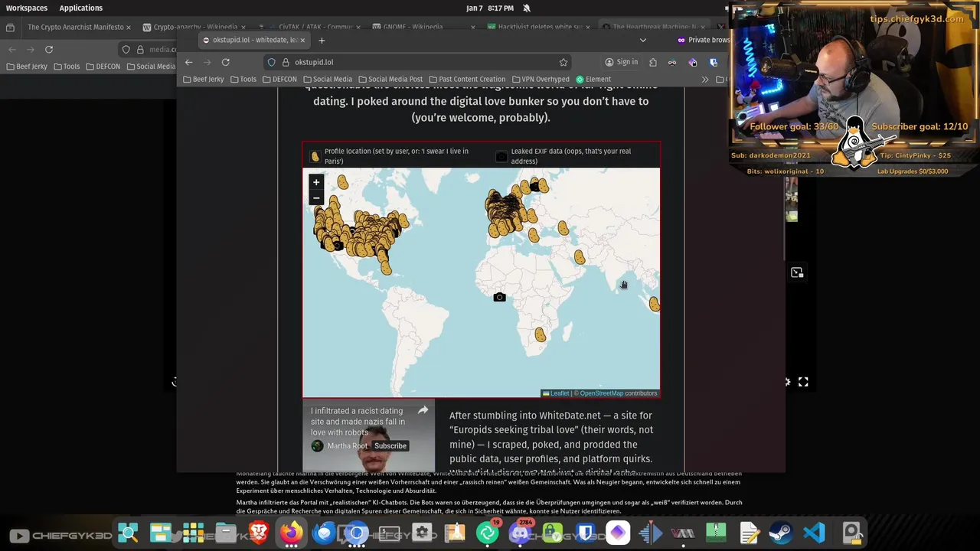
Task: Open Beef Jerky folder in background Firefox window
Action: click(27, 67)
